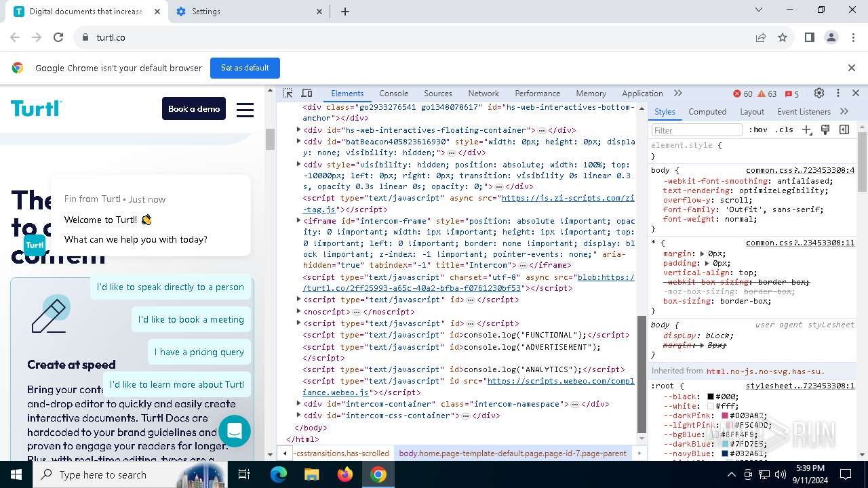This screenshot has height=488, width=868.
Task: Expand the intercom-frame iframe node
Action: point(298,220)
